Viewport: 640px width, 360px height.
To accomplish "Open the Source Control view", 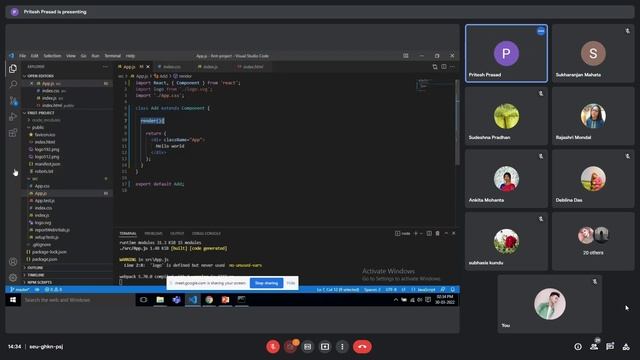I will [13, 100].
